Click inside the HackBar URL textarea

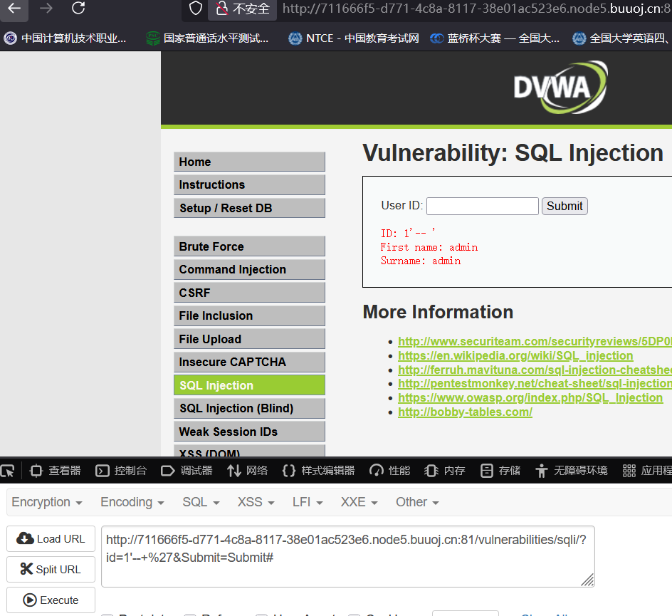pos(347,556)
